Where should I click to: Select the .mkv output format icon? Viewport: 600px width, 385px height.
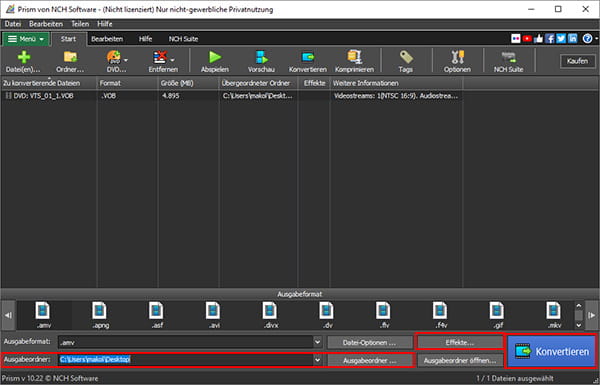tap(553, 315)
